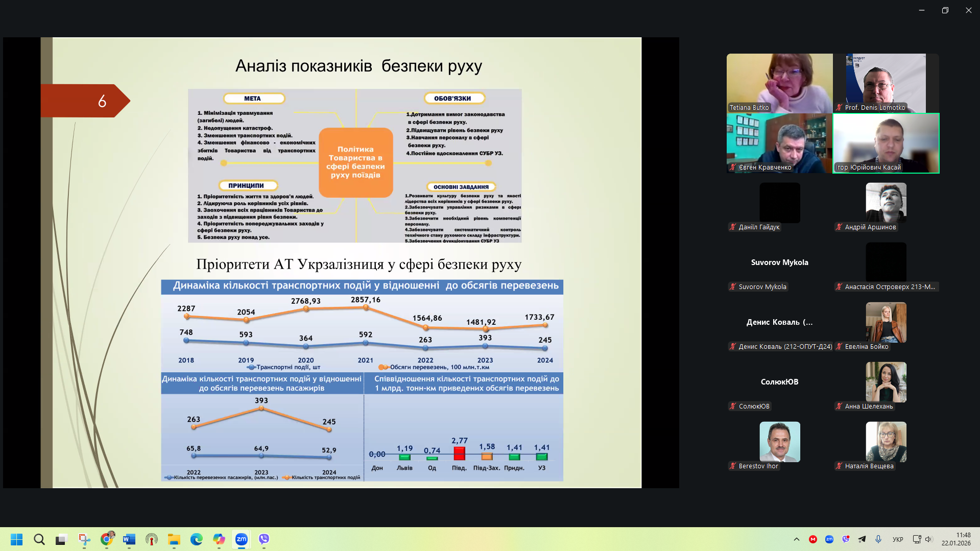980x551 pixels.
Task: Open Viber from the taskbar
Action: [264, 539]
